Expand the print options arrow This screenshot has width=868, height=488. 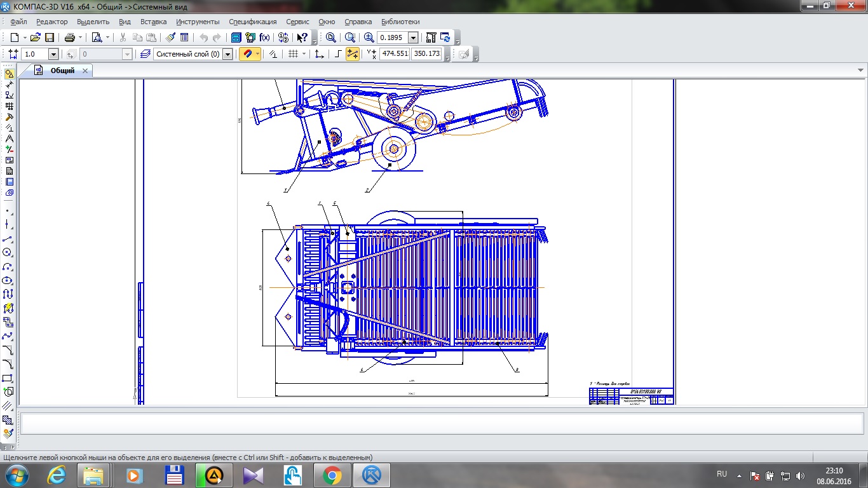point(81,37)
